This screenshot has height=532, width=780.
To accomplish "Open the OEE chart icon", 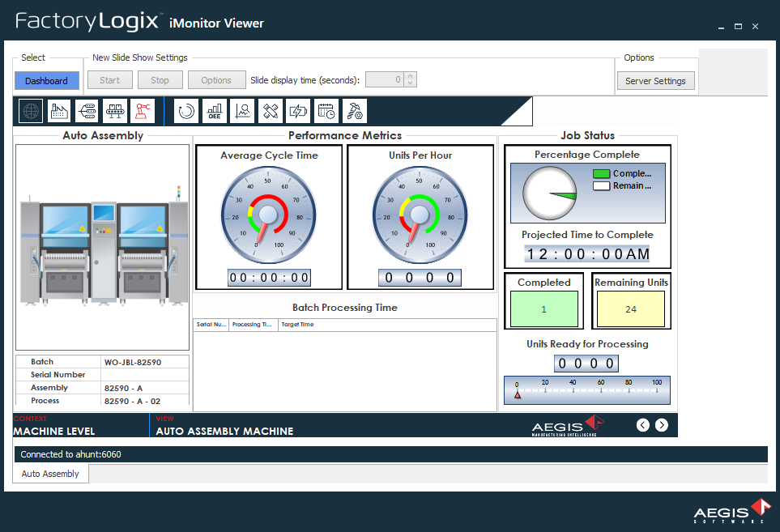I will point(213,111).
